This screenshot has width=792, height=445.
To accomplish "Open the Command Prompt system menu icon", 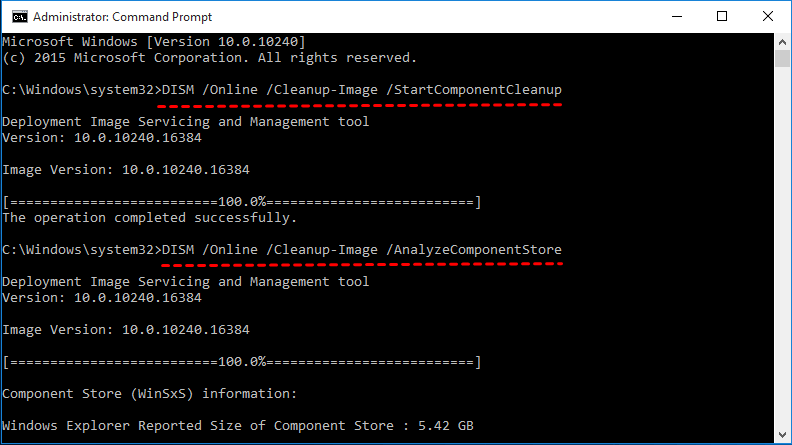I will [x=15, y=16].
